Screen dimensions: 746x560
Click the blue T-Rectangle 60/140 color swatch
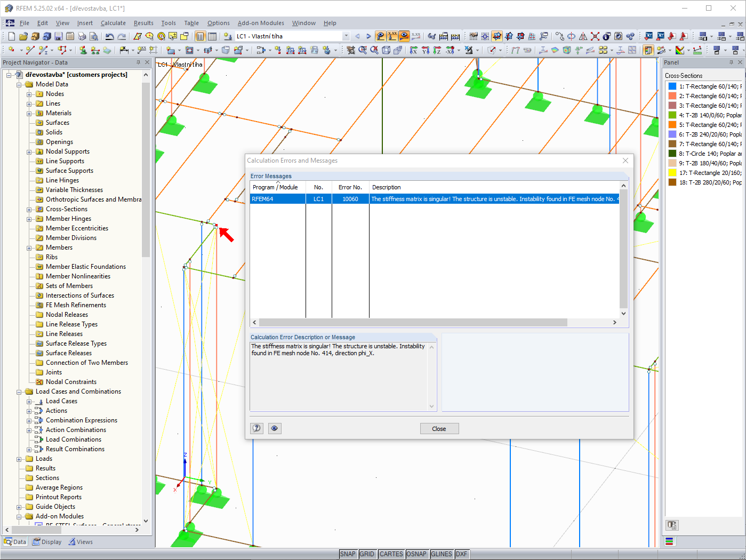coord(672,86)
